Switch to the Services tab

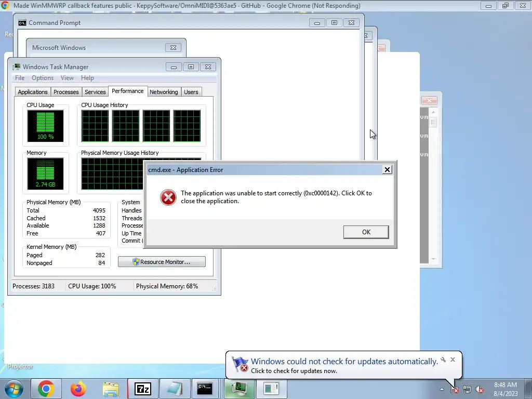point(95,92)
